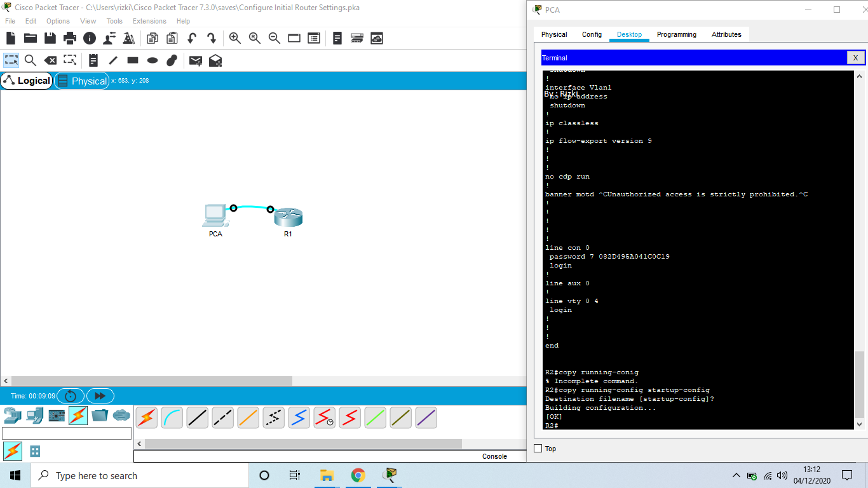Open the drawing palette window icon
This screenshot has height=488, width=868.
coord(294,38)
